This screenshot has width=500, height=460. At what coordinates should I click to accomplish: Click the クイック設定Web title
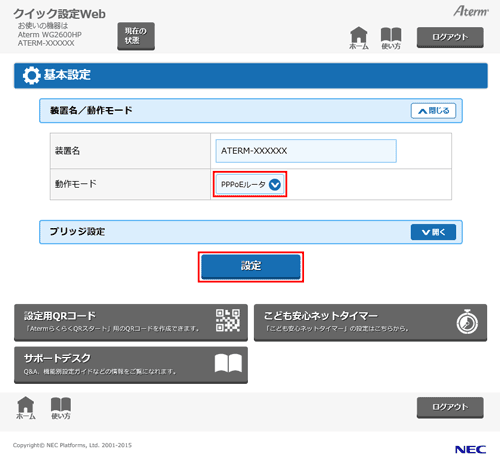[60, 14]
